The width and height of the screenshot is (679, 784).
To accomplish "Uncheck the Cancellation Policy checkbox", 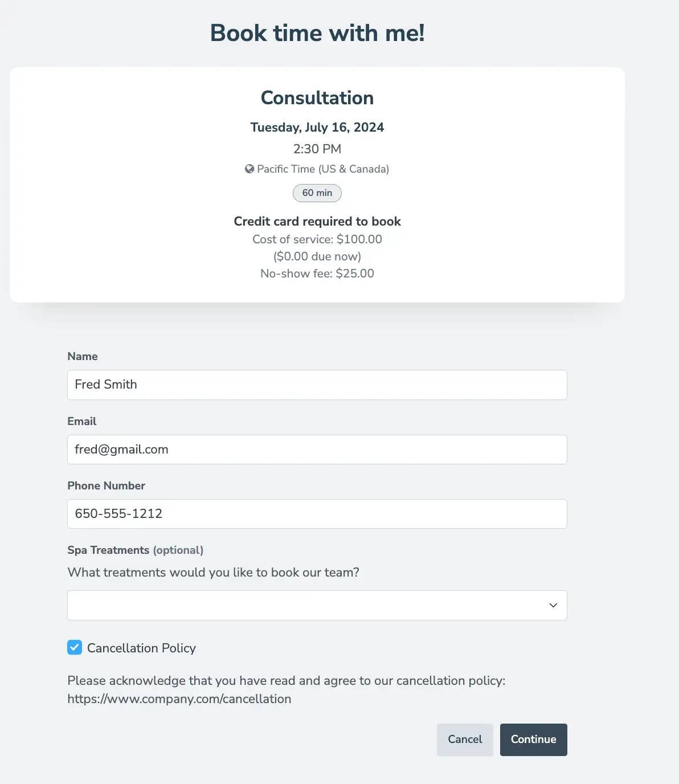I will pos(75,647).
